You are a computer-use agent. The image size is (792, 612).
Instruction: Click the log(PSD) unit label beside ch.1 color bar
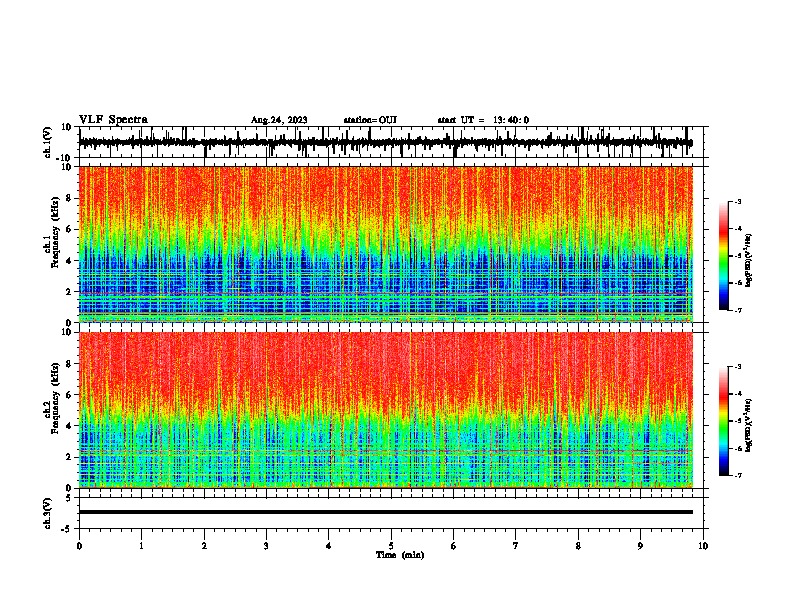click(749, 261)
